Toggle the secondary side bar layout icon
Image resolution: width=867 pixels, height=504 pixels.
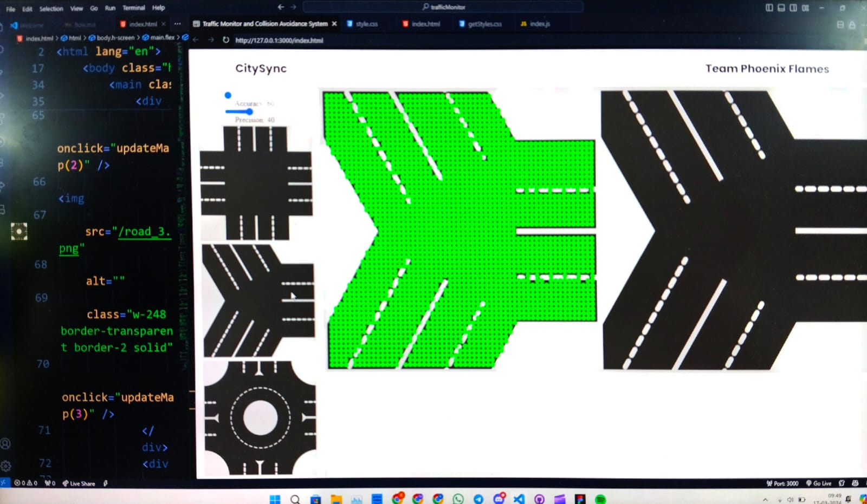tap(793, 8)
